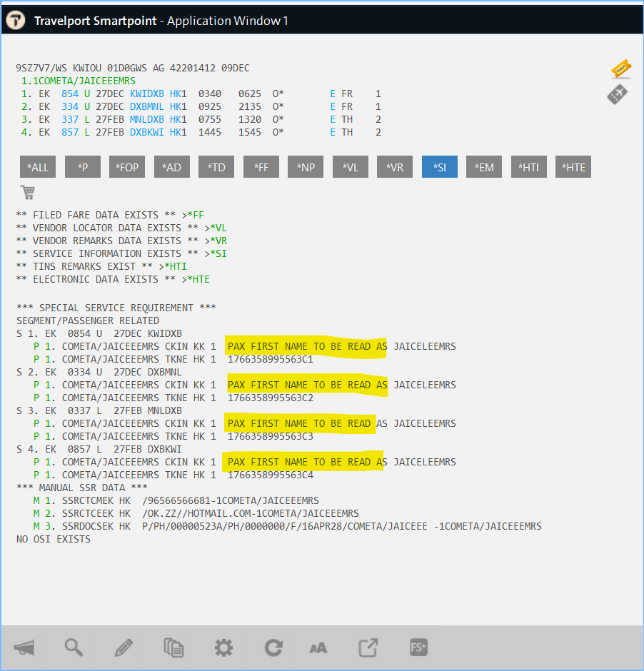Click the SSRCTCEEK email contact line
This screenshot has width=644, height=671.
click(196, 513)
